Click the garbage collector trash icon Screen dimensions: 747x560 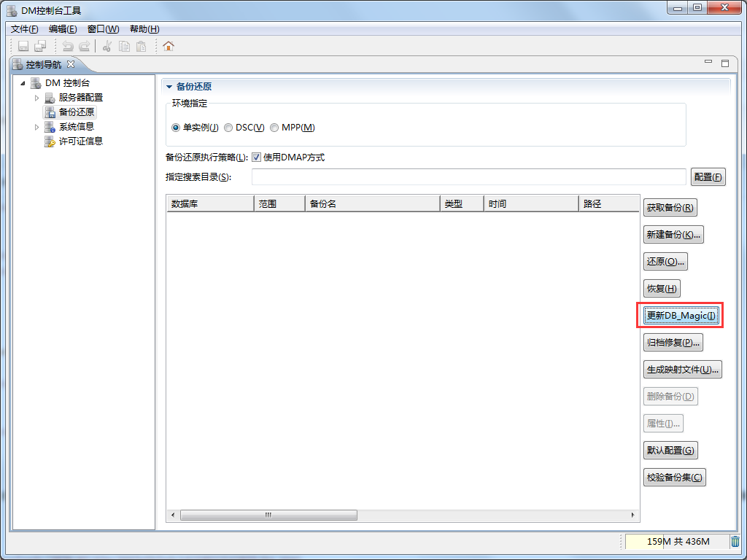coord(735,542)
